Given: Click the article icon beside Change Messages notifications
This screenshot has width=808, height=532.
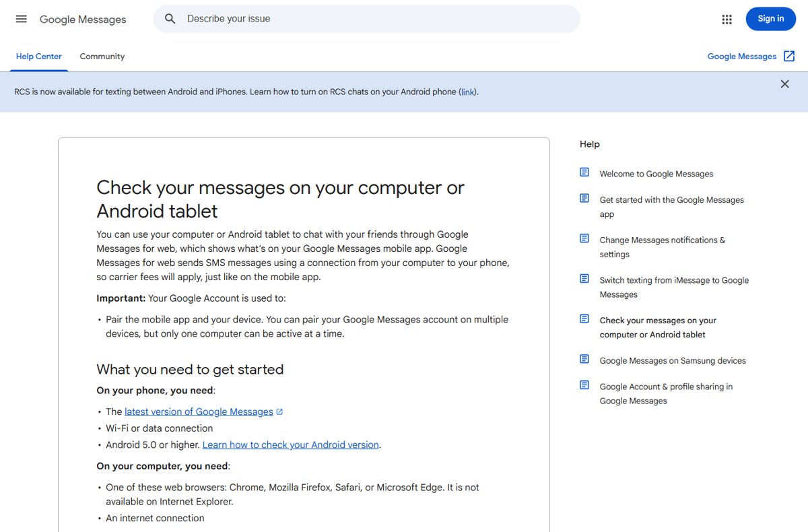Looking at the screenshot, I should click(584, 238).
